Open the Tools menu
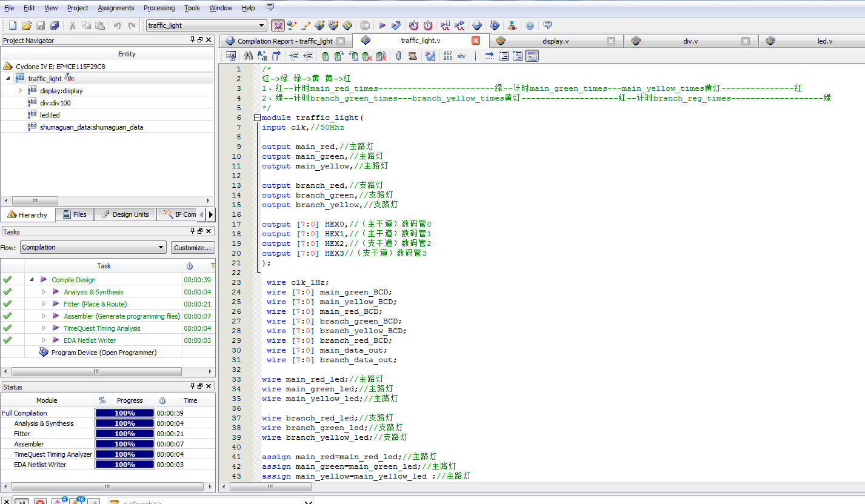 [x=192, y=8]
